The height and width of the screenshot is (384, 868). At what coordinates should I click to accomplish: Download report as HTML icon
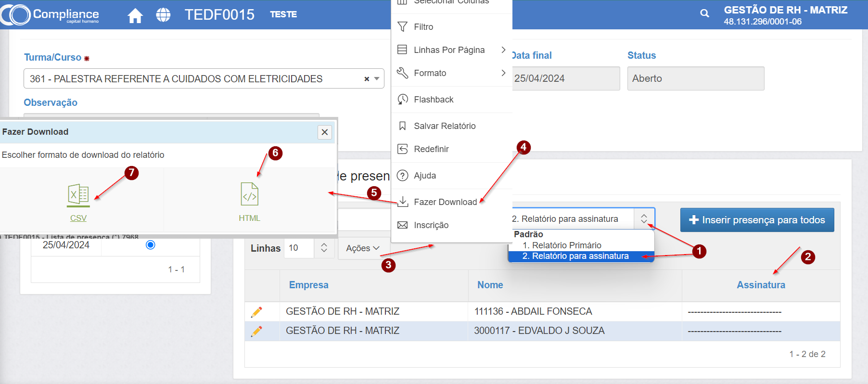tap(250, 194)
